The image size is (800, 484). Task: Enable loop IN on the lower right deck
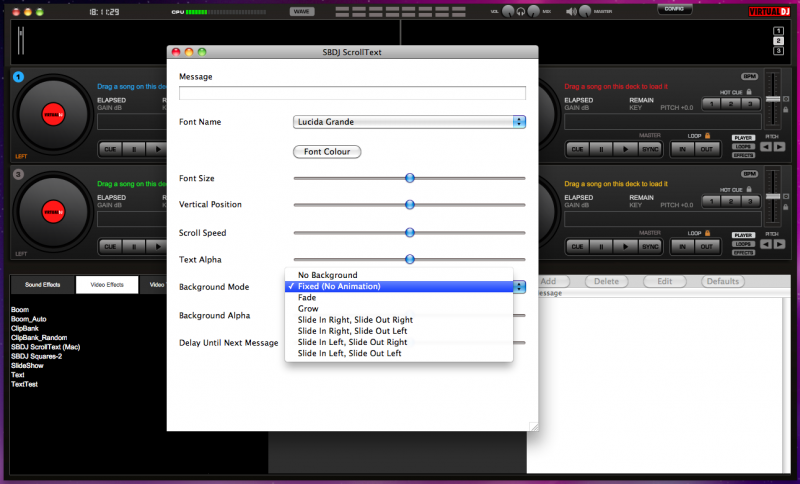click(682, 246)
